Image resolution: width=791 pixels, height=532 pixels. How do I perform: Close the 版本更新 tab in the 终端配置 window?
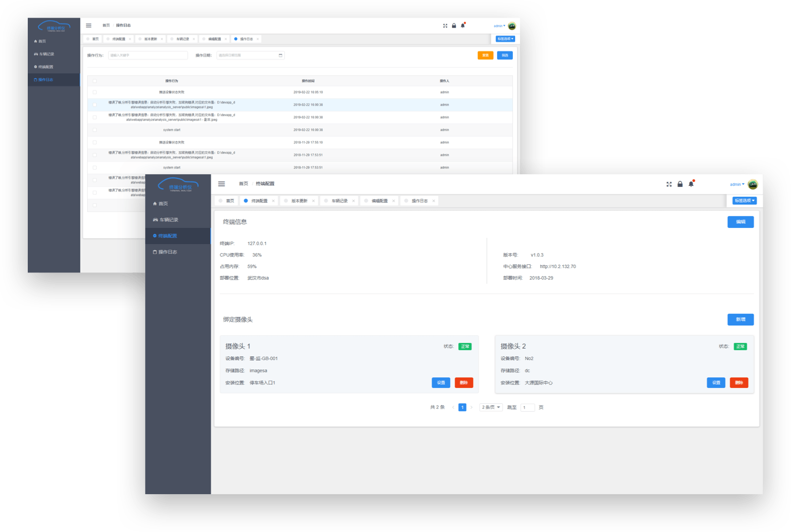click(x=314, y=201)
